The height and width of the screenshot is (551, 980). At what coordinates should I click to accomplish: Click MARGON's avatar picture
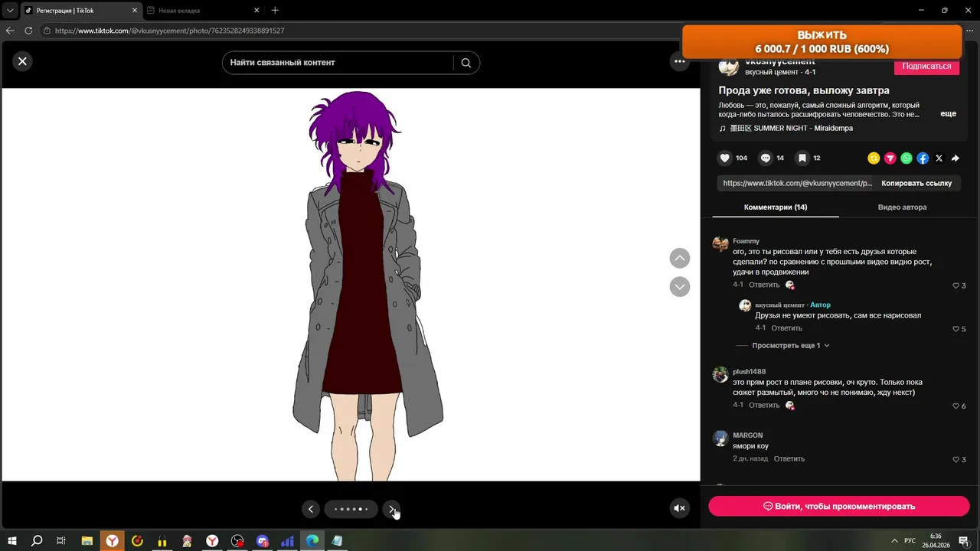click(720, 439)
